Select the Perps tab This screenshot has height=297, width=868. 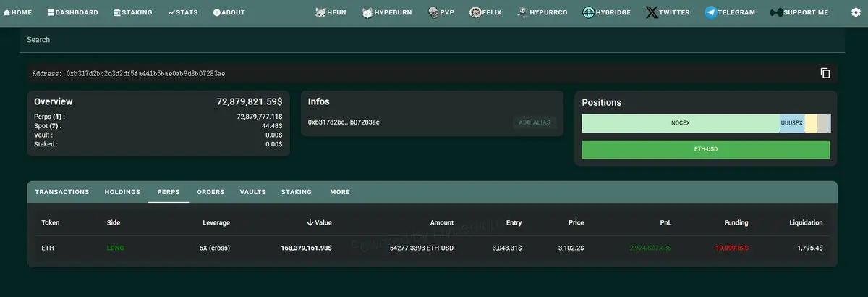tap(169, 192)
